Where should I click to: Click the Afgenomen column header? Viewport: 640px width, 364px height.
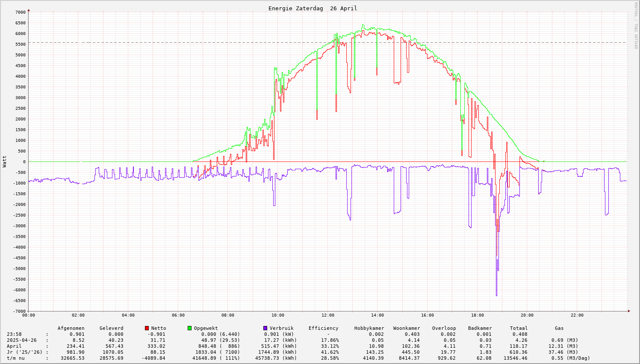[x=71, y=328]
